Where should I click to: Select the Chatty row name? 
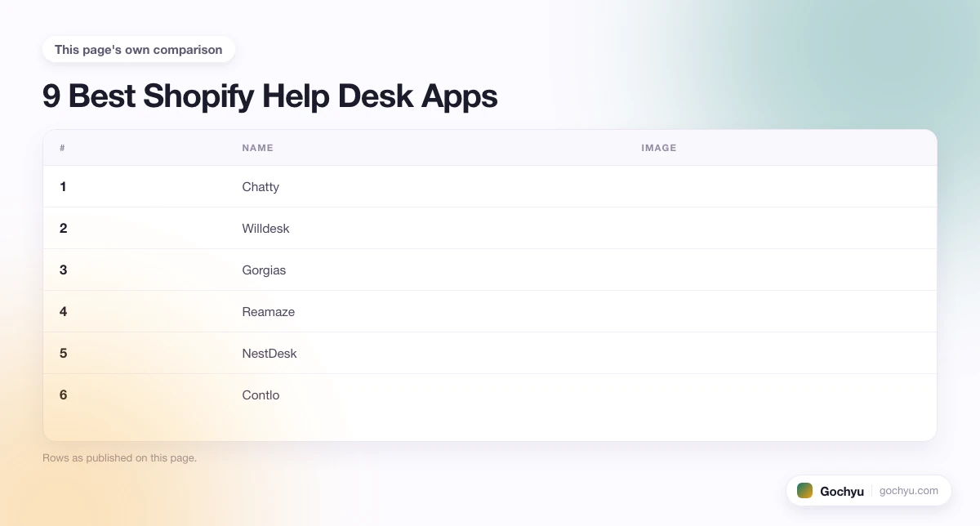261,187
